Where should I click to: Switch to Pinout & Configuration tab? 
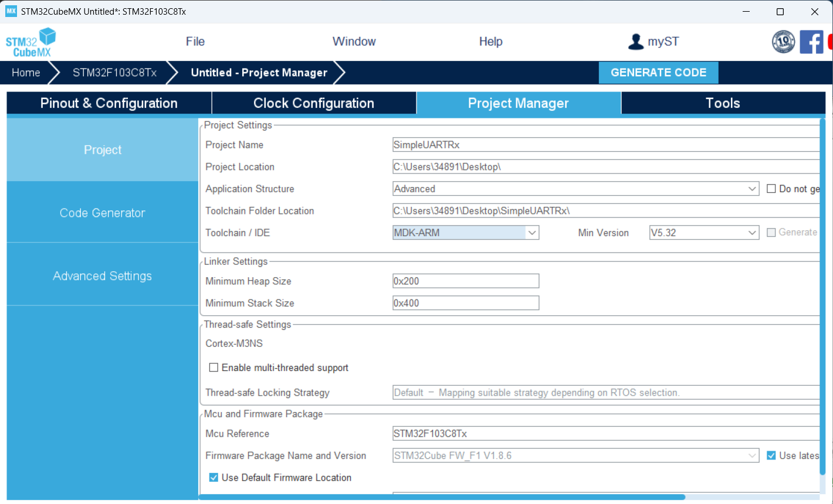pos(109,103)
